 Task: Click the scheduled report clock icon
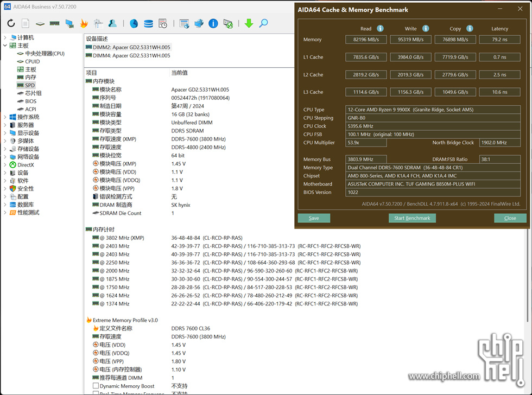coord(163,23)
